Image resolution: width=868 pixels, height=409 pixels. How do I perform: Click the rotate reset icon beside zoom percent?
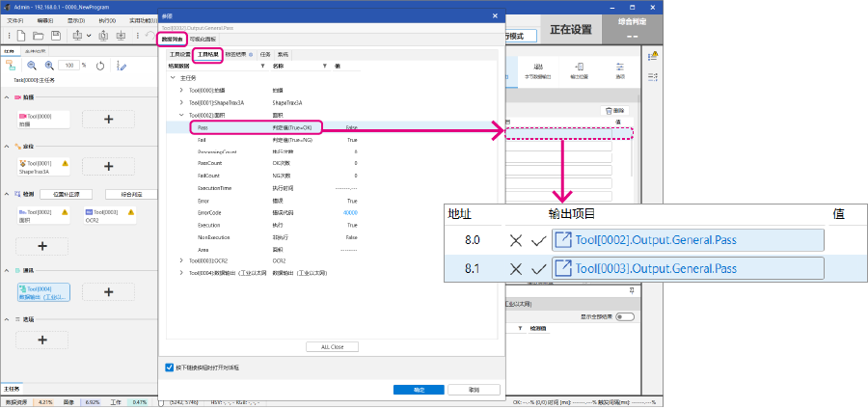click(98, 66)
